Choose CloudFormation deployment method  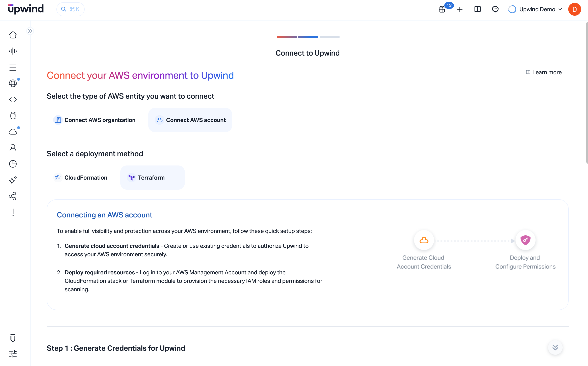click(80, 177)
